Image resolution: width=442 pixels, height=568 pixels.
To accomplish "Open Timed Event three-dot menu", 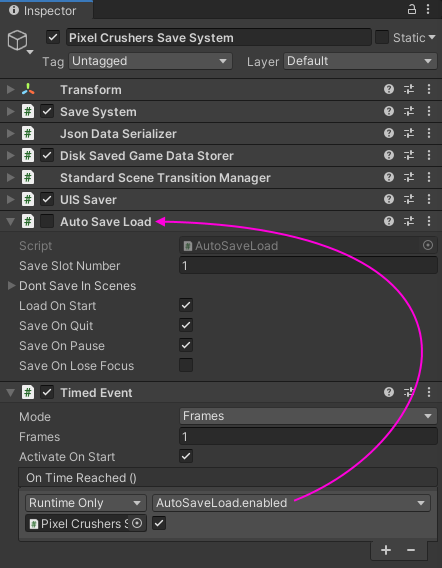I will (429, 392).
